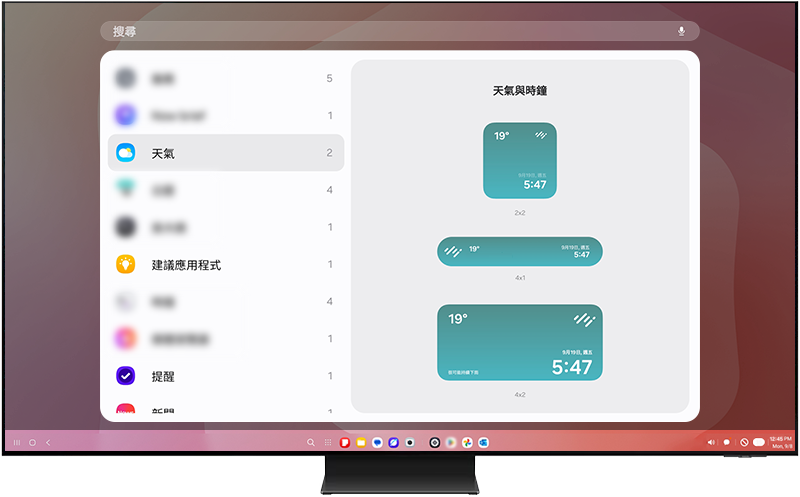This screenshot has width=800, height=497.
Task: Click the microphone icon in the search bar
Action: pos(681,31)
